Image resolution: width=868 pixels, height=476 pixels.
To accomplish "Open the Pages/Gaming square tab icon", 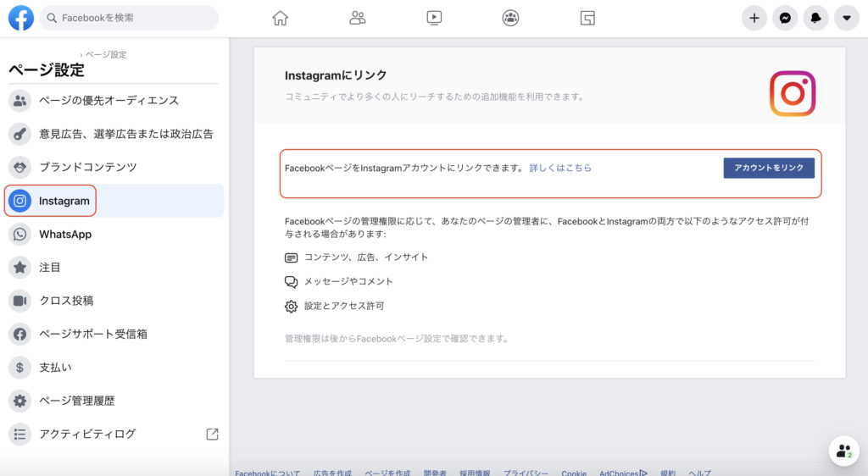I will click(587, 19).
